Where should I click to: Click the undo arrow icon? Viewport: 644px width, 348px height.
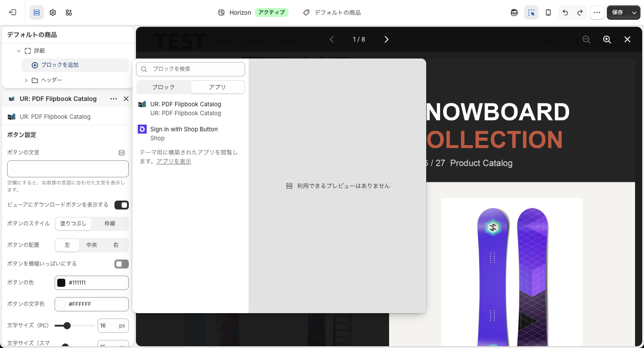point(565,13)
